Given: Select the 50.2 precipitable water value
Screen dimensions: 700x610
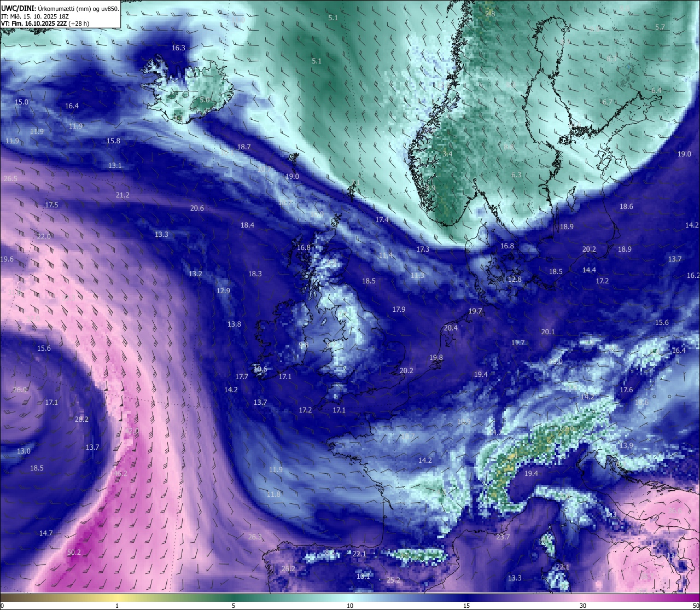Looking at the screenshot, I should coord(74,553).
